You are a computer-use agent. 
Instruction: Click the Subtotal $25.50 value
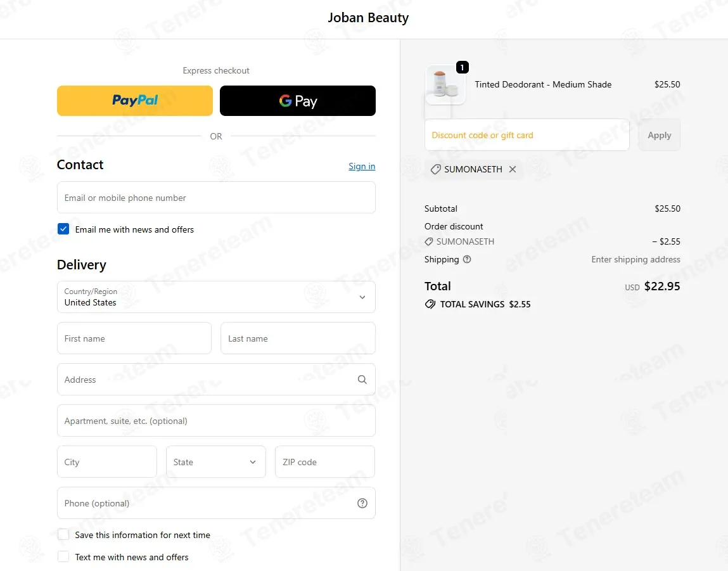[668, 209]
